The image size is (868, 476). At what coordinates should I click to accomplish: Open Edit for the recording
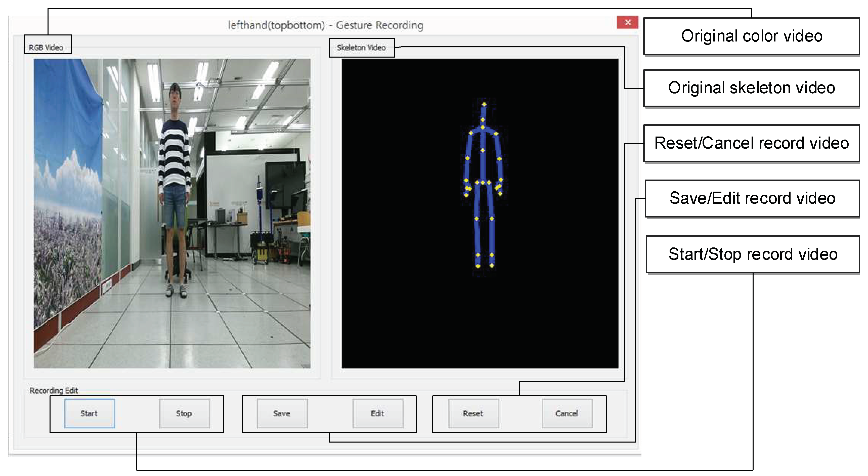click(x=377, y=413)
